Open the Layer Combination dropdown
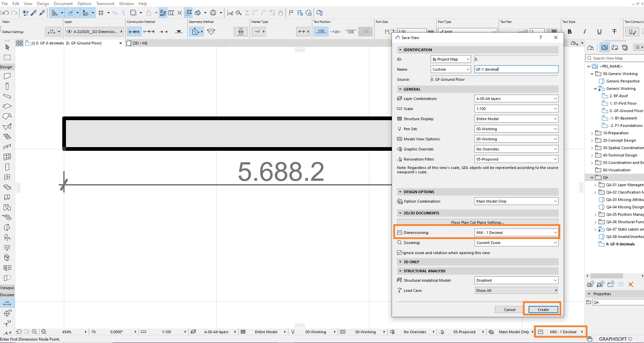The width and height of the screenshot is (644, 343). (516, 99)
